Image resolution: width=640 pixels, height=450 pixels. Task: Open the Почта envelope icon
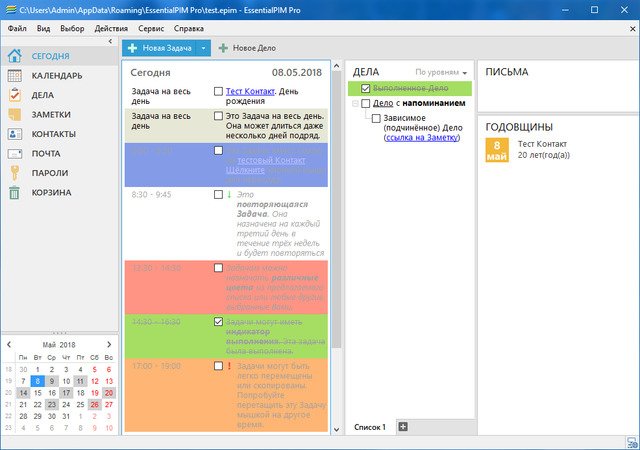(x=15, y=153)
